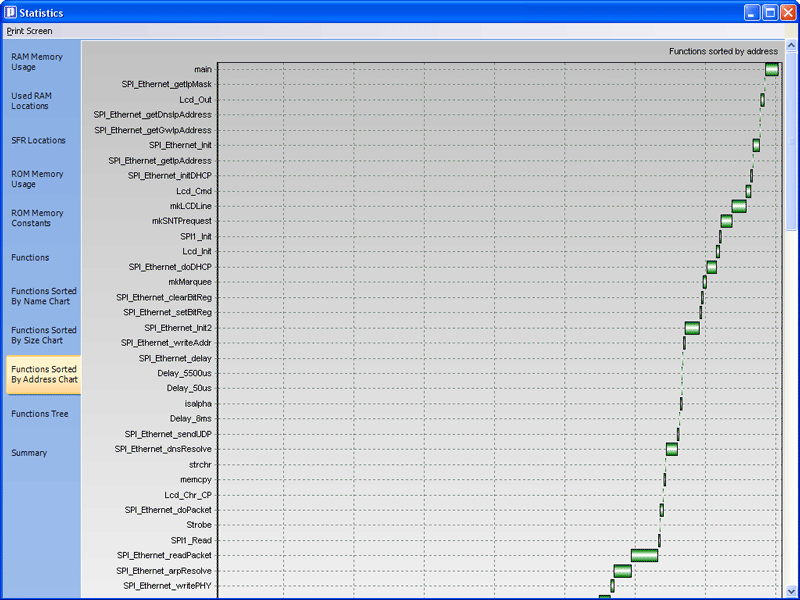Click the mkSNTPrequest chart bar
Screen dimensions: 800x600
727,221
